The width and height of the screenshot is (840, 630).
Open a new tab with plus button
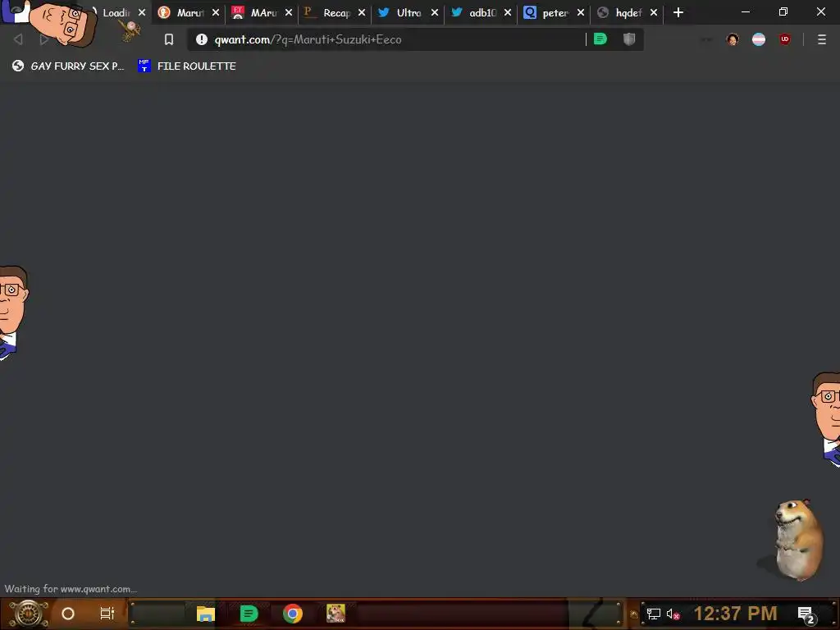[678, 12]
